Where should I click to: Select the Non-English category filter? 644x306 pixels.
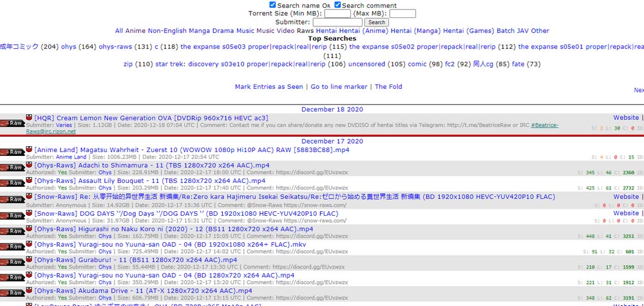click(167, 31)
